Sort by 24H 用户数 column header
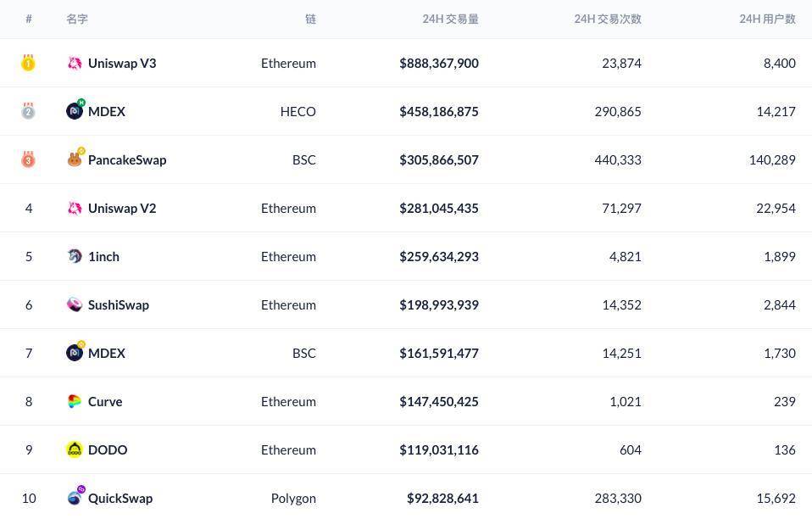Image resolution: width=812 pixels, height=519 pixels. point(767,19)
